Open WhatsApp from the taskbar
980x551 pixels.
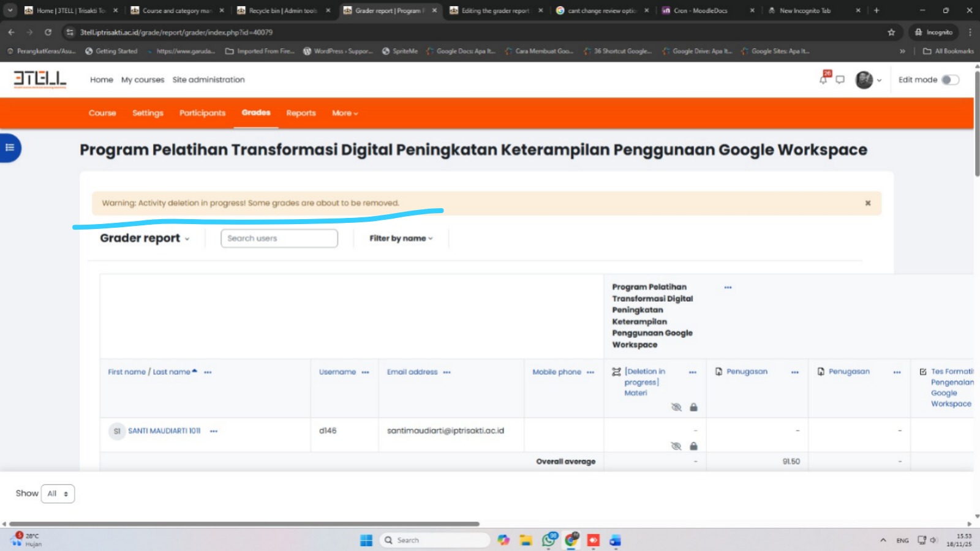[549, 540]
